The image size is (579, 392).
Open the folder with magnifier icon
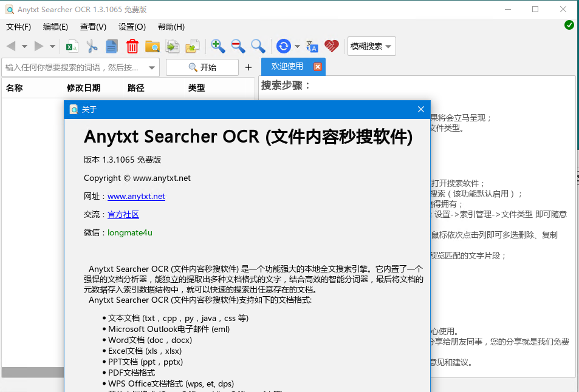point(152,46)
